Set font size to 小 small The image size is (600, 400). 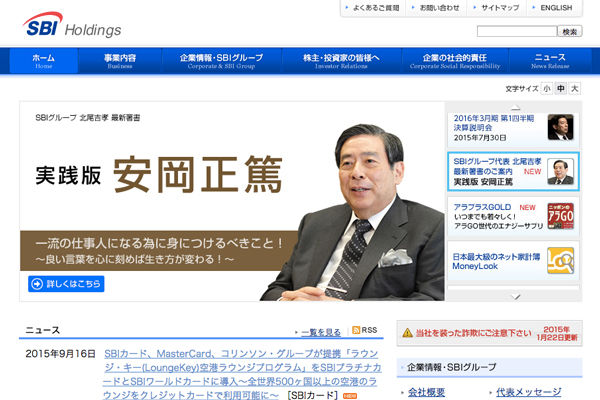pyautogui.click(x=547, y=89)
